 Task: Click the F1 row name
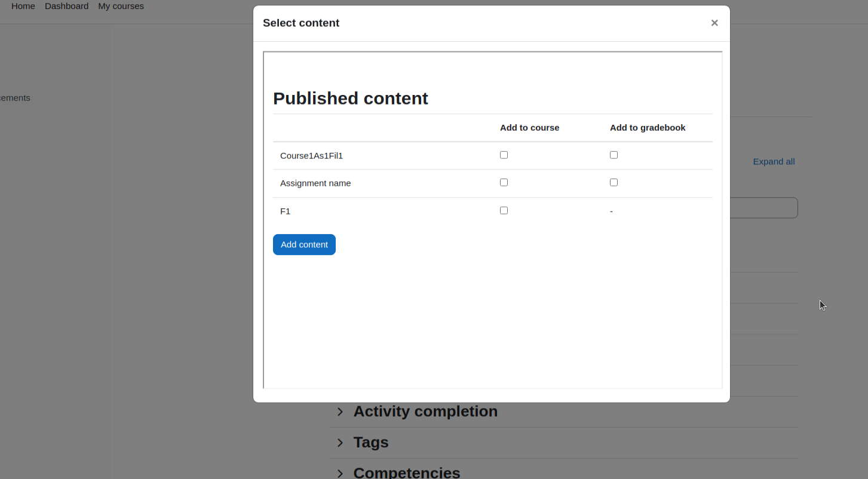click(285, 211)
